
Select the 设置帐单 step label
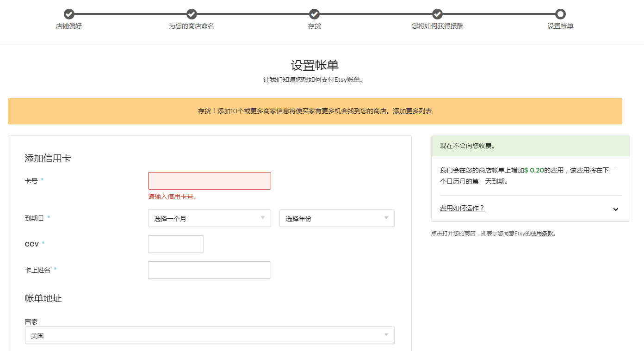[560, 26]
